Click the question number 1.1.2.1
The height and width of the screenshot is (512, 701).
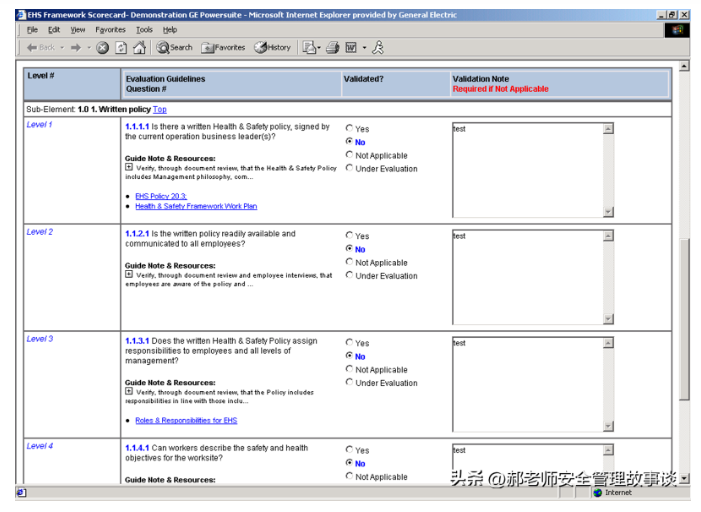[137, 234]
